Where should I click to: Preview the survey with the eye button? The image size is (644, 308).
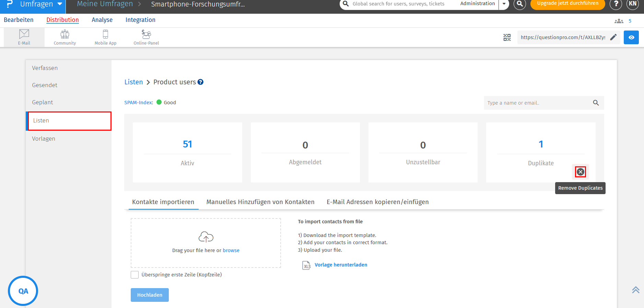(631, 37)
